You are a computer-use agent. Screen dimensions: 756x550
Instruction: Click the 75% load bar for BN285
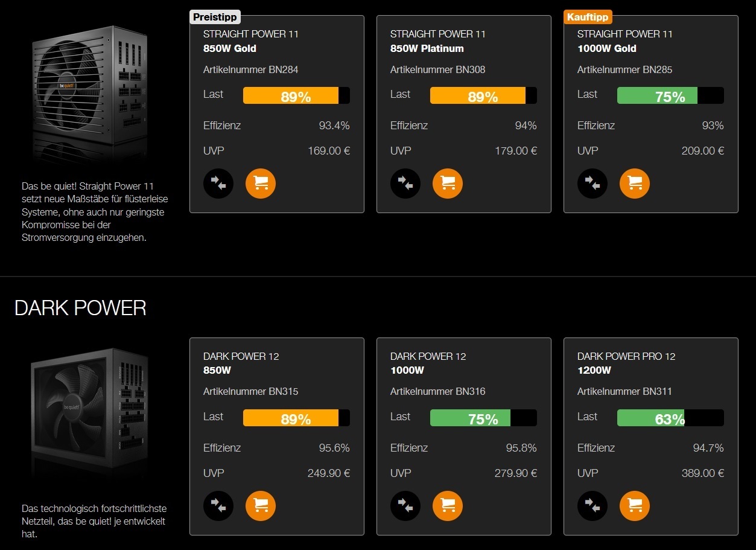670,95
